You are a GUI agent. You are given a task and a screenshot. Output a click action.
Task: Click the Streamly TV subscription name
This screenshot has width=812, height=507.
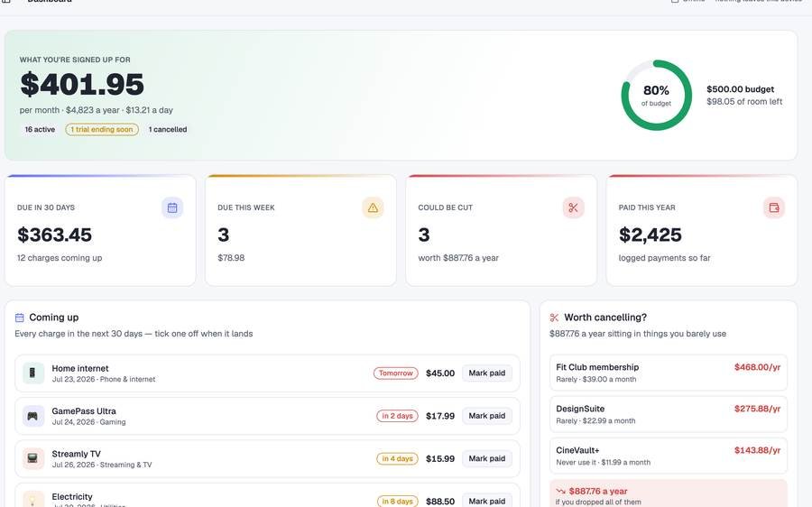(x=76, y=454)
